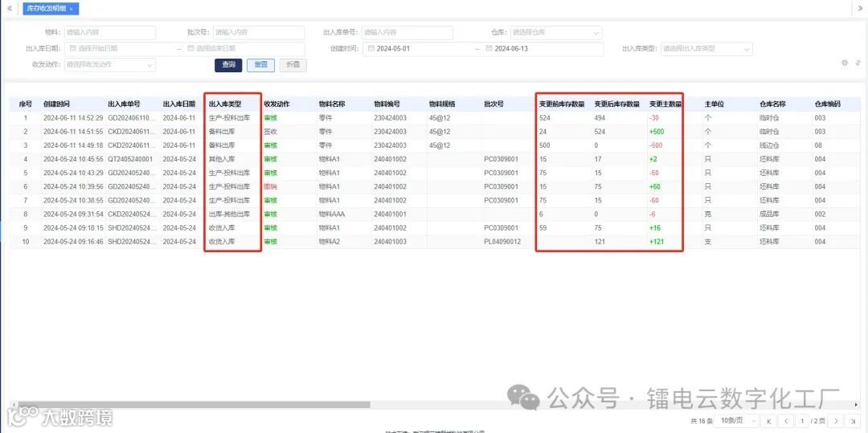The height and width of the screenshot is (433, 868).
Task: Click the 收发动作 column header
Action: 276,104
